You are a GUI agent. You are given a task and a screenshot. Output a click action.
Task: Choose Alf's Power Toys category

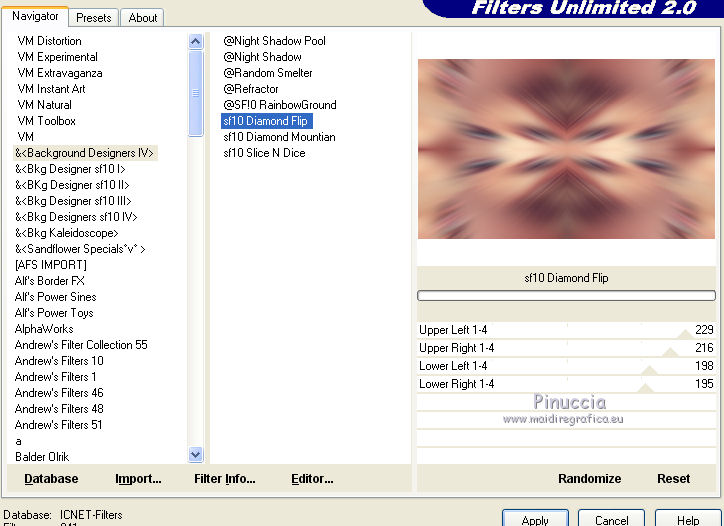pos(54,313)
